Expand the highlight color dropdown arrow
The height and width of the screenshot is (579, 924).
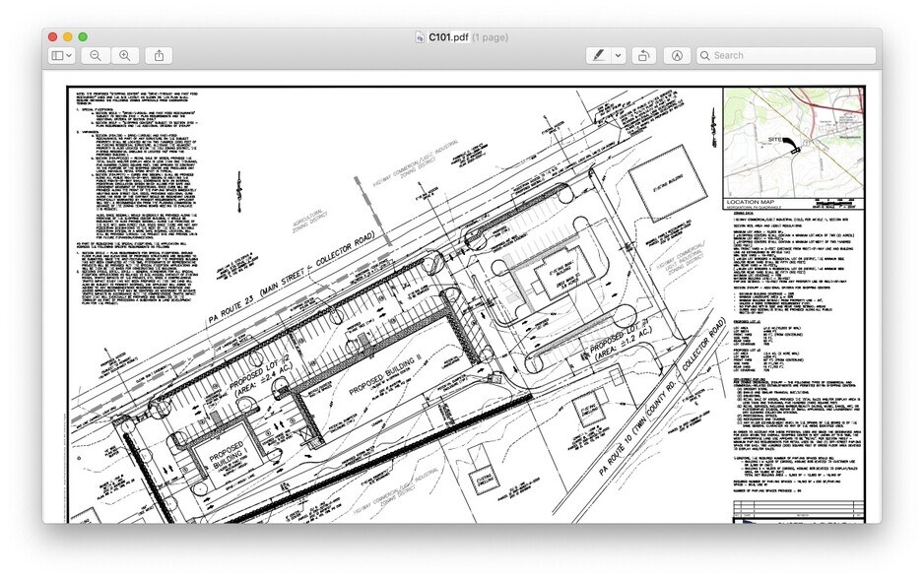point(618,56)
